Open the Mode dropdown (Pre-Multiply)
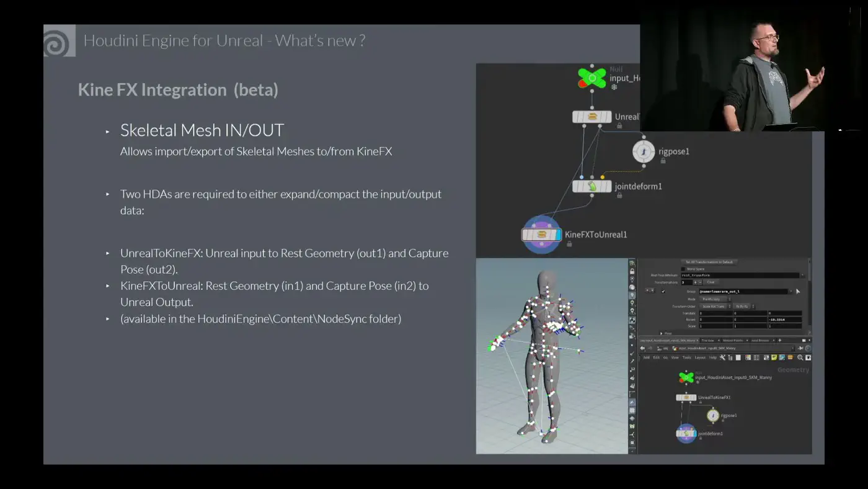The height and width of the screenshot is (489, 868). coord(715,299)
